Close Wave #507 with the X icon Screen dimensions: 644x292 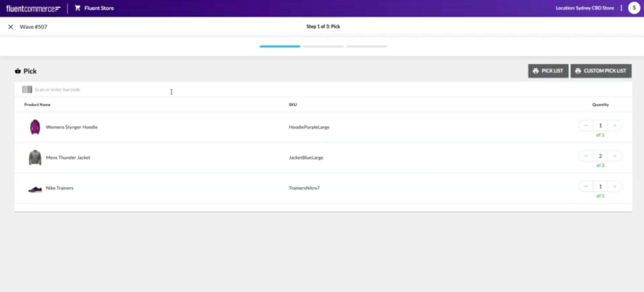(11, 27)
